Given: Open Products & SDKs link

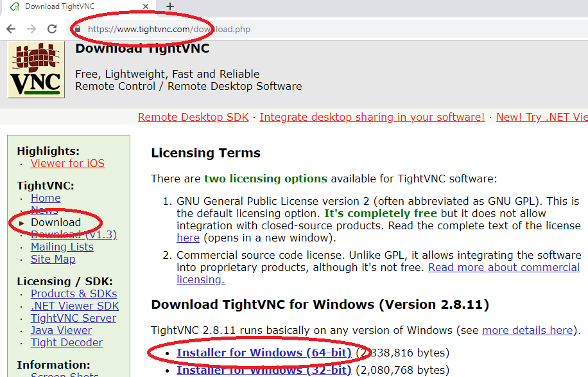Looking at the screenshot, I should (x=74, y=294).
